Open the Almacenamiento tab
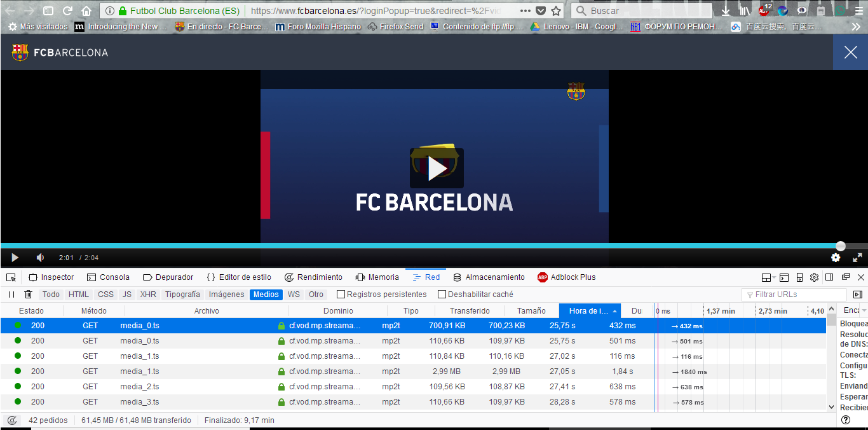Image resolution: width=868 pixels, height=430 pixels. click(488, 277)
